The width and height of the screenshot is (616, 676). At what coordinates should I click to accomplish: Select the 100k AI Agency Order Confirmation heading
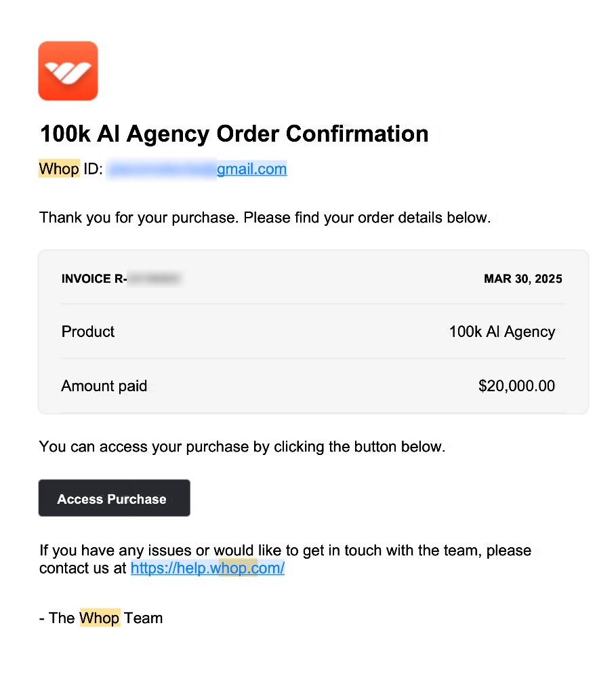234,134
